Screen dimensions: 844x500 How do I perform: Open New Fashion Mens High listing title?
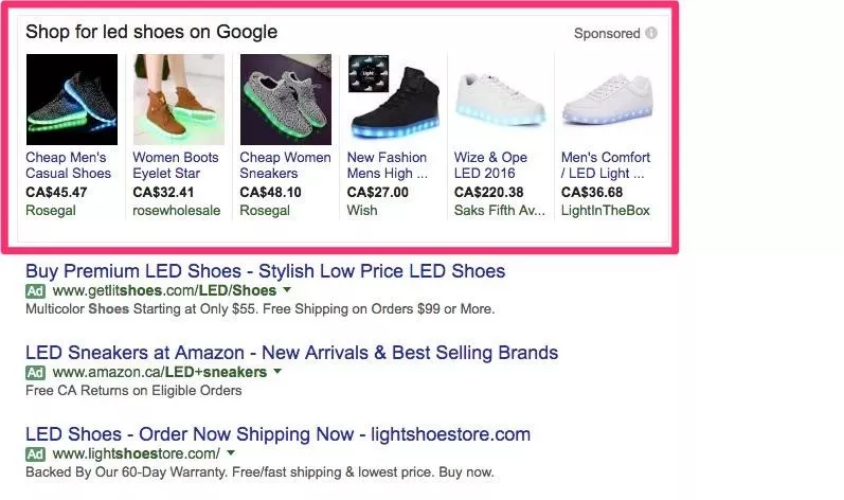pos(387,165)
